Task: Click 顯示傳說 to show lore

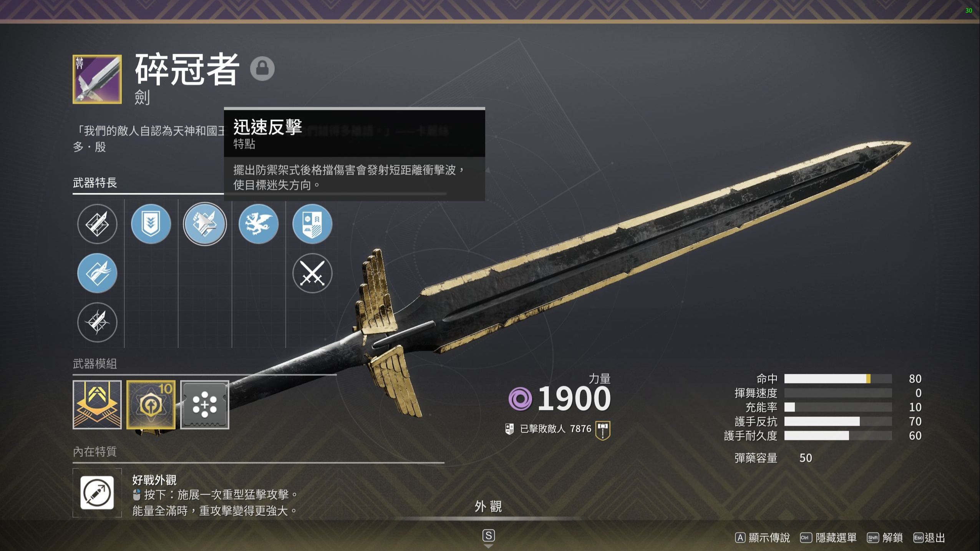Action: point(763,538)
